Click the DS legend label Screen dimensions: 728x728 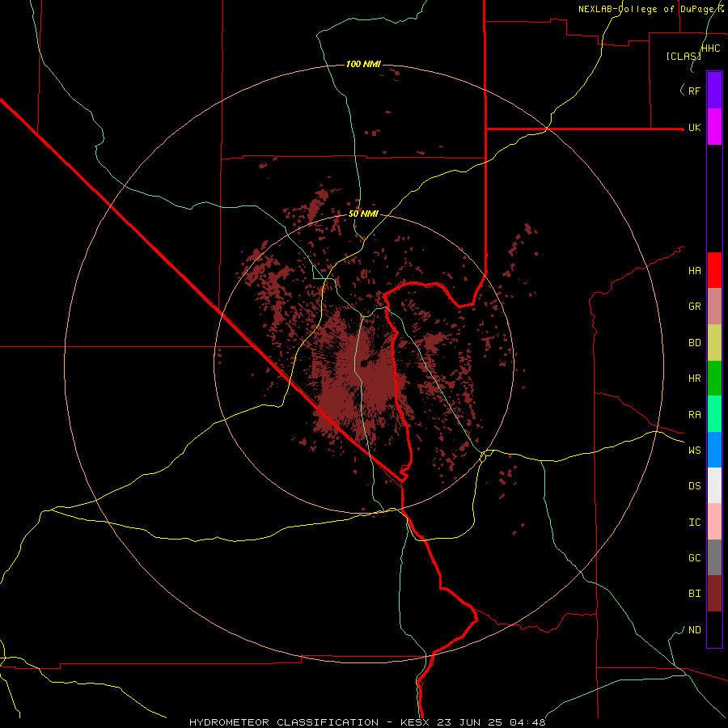(694, 485)
